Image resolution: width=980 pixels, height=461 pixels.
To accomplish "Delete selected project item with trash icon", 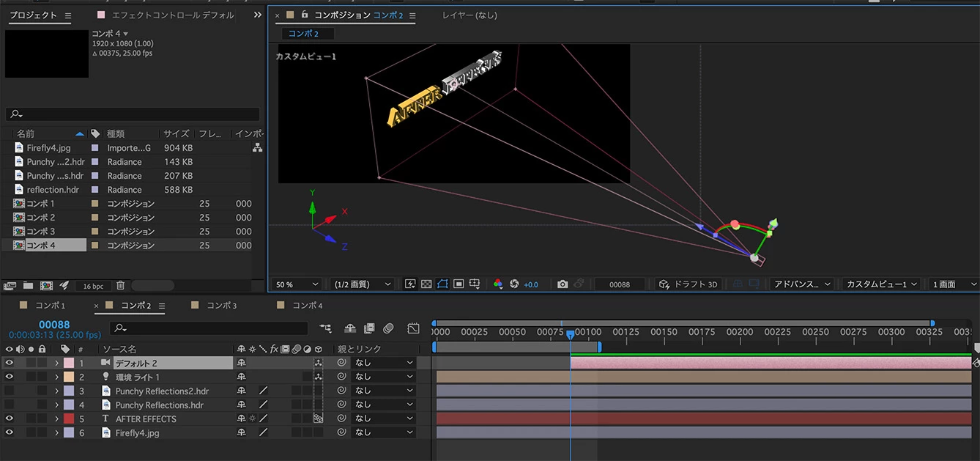I will point(121,286).
